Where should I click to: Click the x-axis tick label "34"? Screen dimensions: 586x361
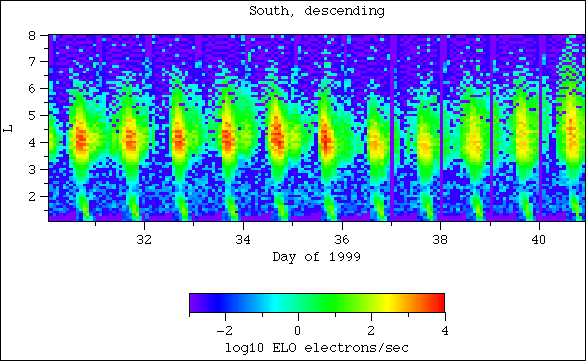click(x=243, y=240)
